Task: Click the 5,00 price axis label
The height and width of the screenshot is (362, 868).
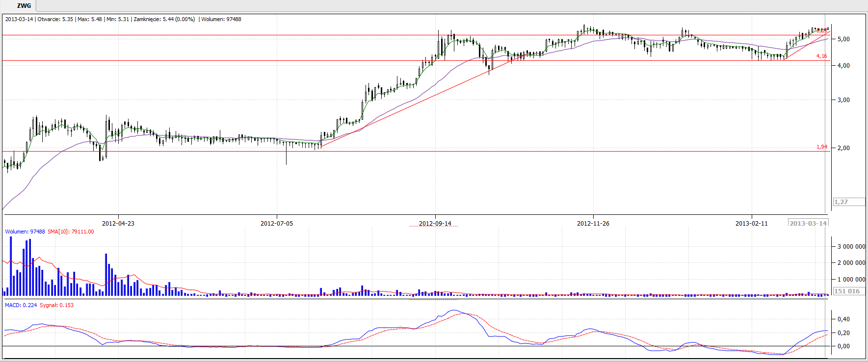Action: click(x=843, y=39)
